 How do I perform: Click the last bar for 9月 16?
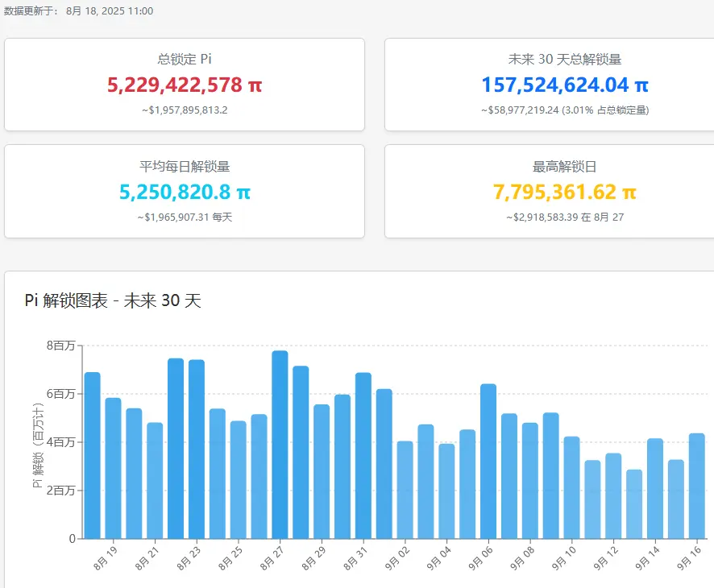[697, 486]
